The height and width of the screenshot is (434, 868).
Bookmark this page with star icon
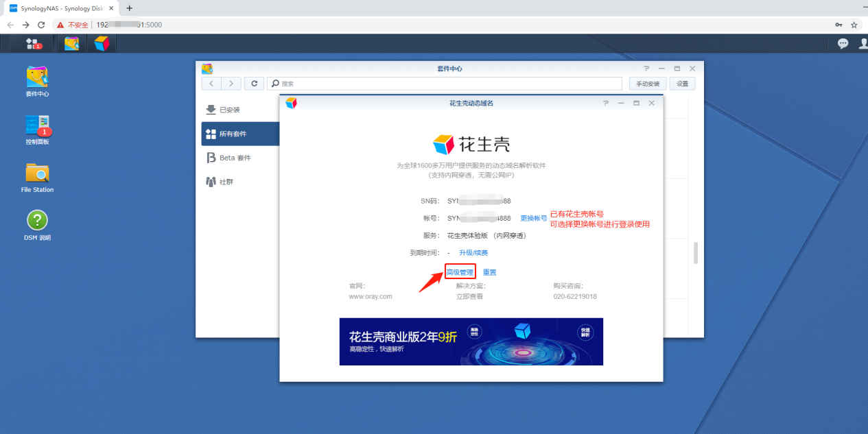[854, 24]
